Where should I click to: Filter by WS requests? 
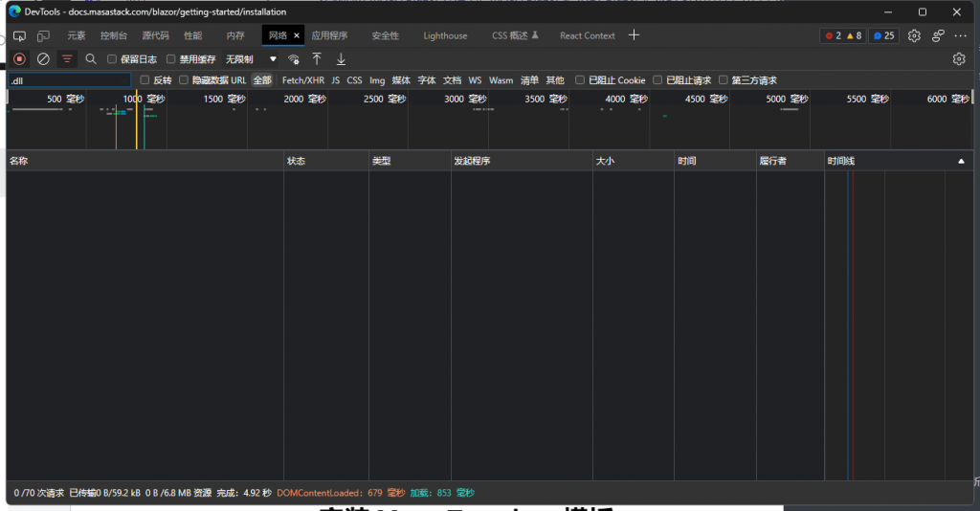pos(475,80)
